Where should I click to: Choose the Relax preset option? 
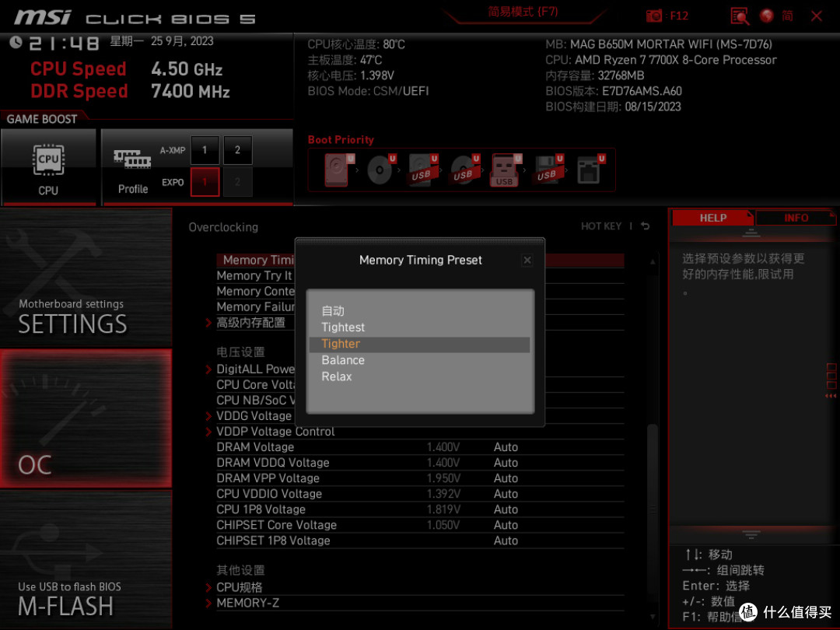pos(419,376)
